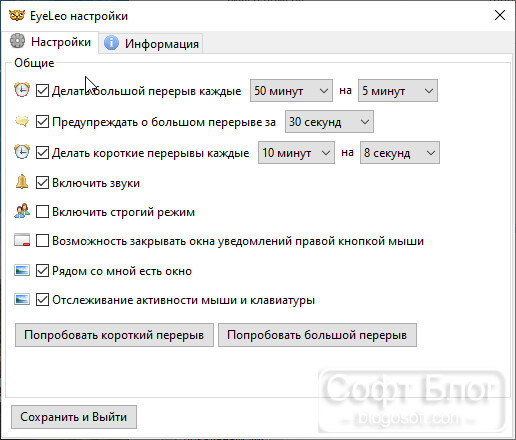Click the blue alarm clock icon for short breaks
The height and width of the screenshot is (440, 516).
click(22, 152)
